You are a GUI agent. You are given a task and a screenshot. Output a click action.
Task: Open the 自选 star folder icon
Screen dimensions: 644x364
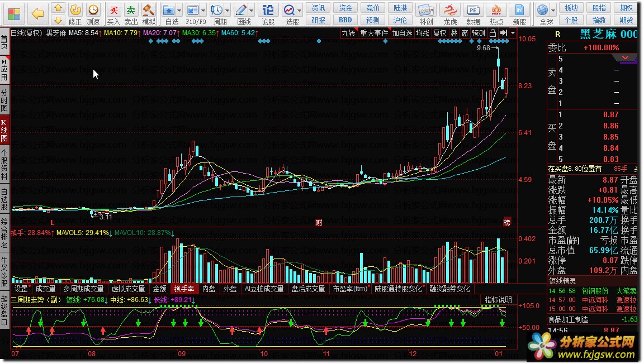click(168, 10)
